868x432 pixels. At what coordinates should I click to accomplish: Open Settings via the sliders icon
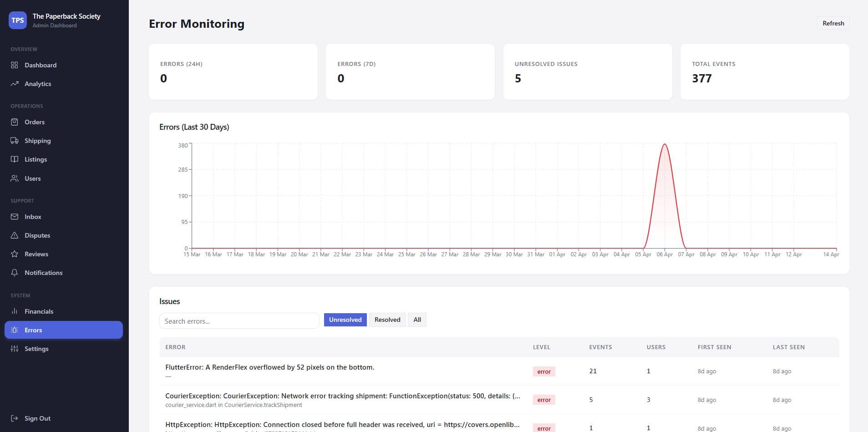(x=15, y=349)
